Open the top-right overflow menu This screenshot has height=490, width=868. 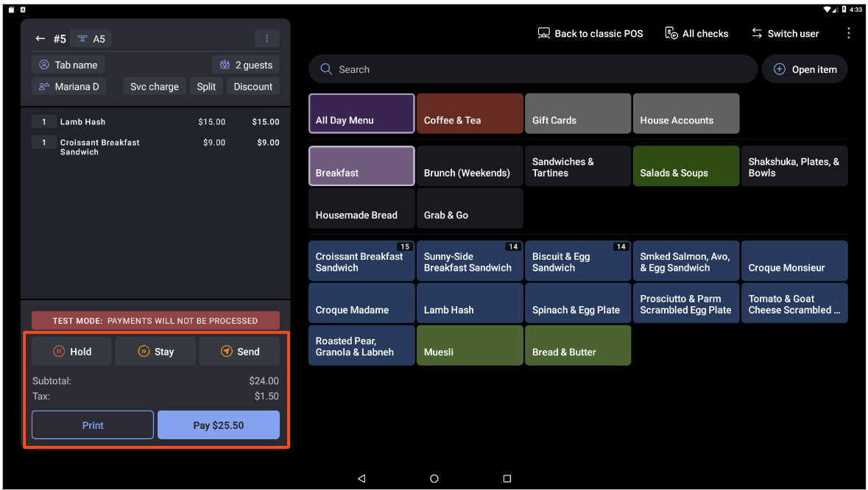click(x=848, y=33)
